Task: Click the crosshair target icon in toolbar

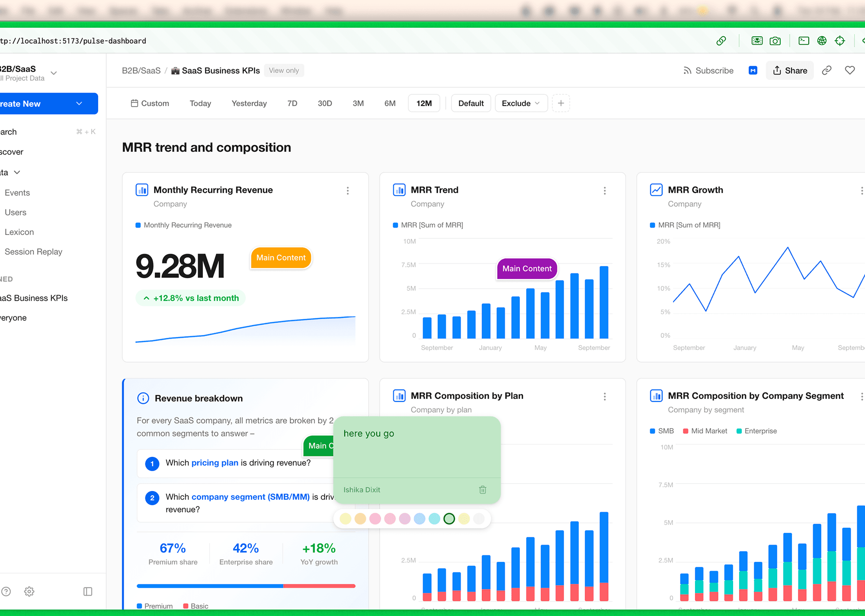Action: click(840, 41)
